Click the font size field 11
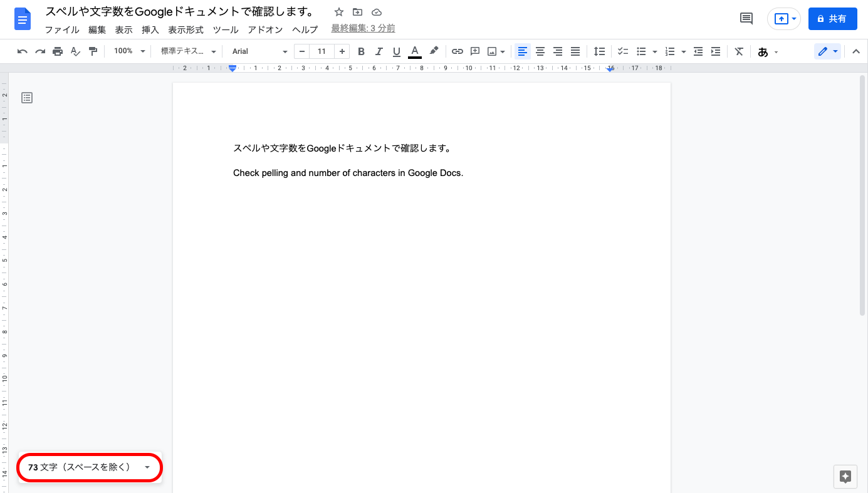This screenshot has height=493, width=868. (x=322, y=51)
